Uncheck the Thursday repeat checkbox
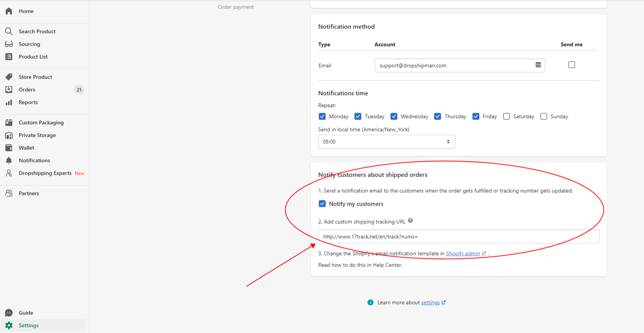This screenshot has height=333, width=644. [x=438, y=116]
